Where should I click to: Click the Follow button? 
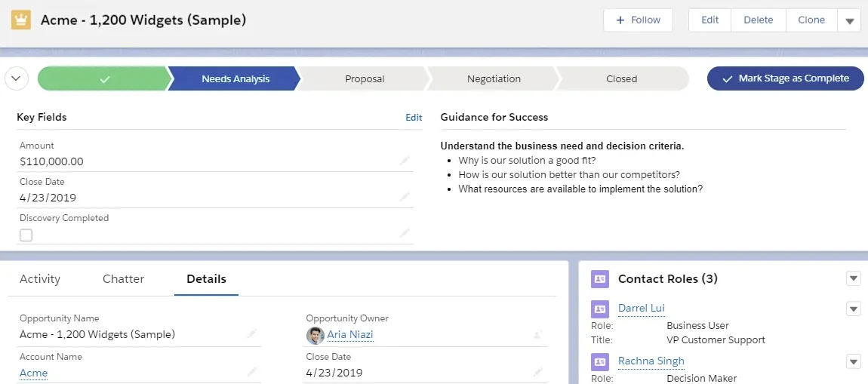point(639,20)
